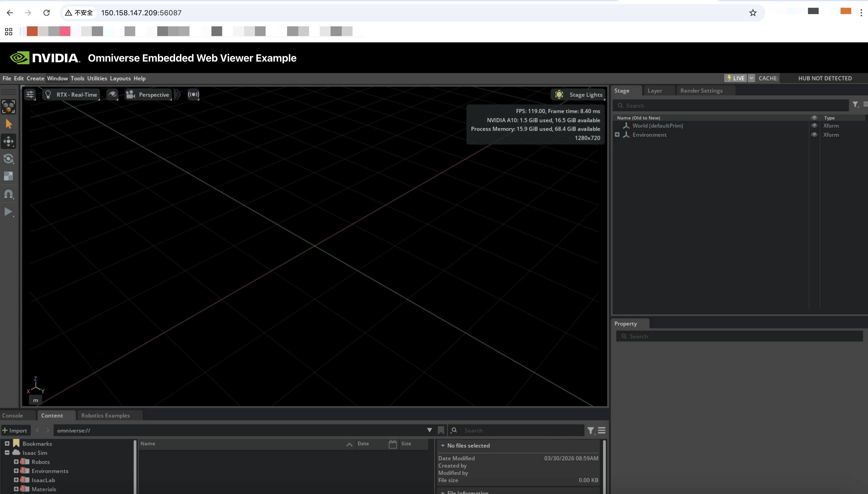Hide the Environment prim via eye icon
Image resolution: width=868 pixels, height=494 pixels.
814,135
